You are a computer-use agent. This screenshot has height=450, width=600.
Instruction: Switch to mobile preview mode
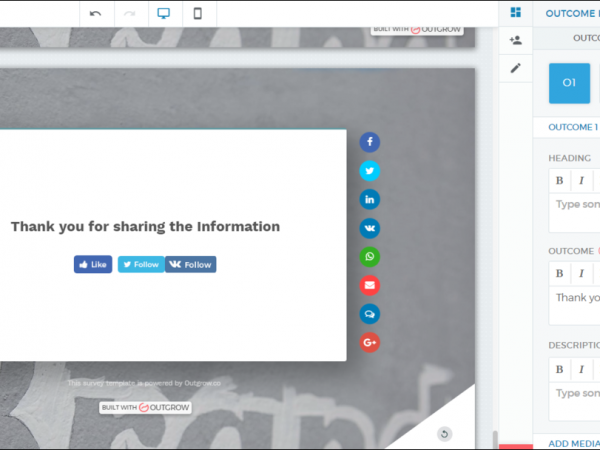(197, 13)
